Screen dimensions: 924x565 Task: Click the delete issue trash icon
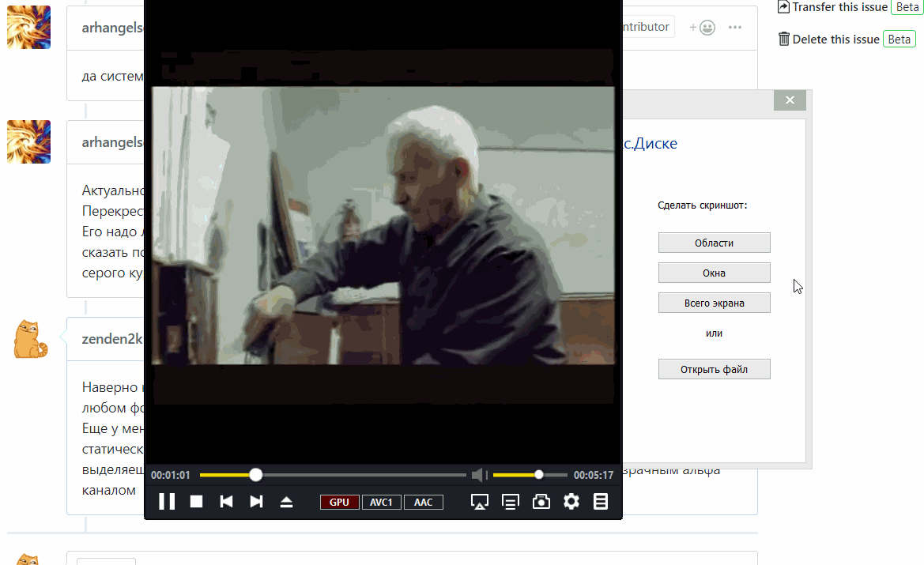(x=784, y=39)
